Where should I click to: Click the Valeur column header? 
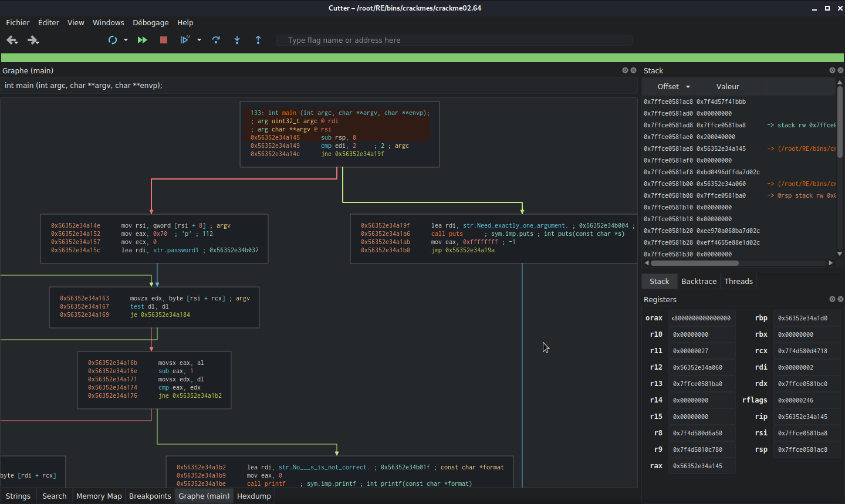click(728, 86)
